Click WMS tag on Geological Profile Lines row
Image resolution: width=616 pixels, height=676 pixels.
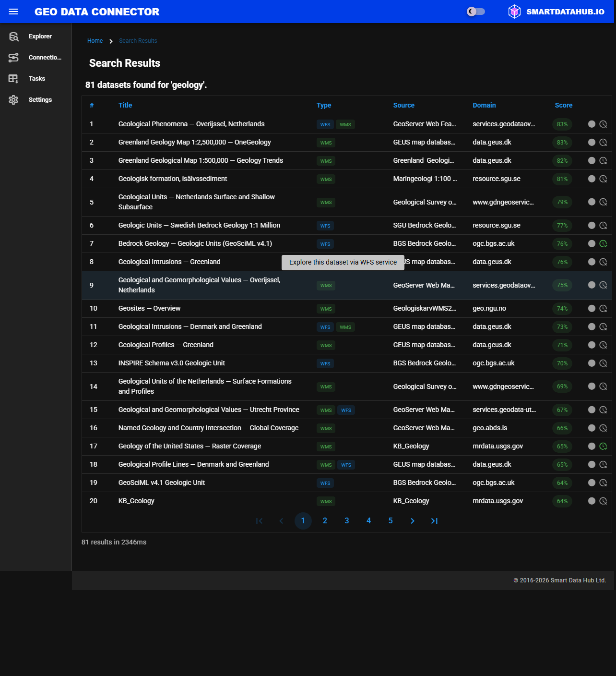(326, 465)
